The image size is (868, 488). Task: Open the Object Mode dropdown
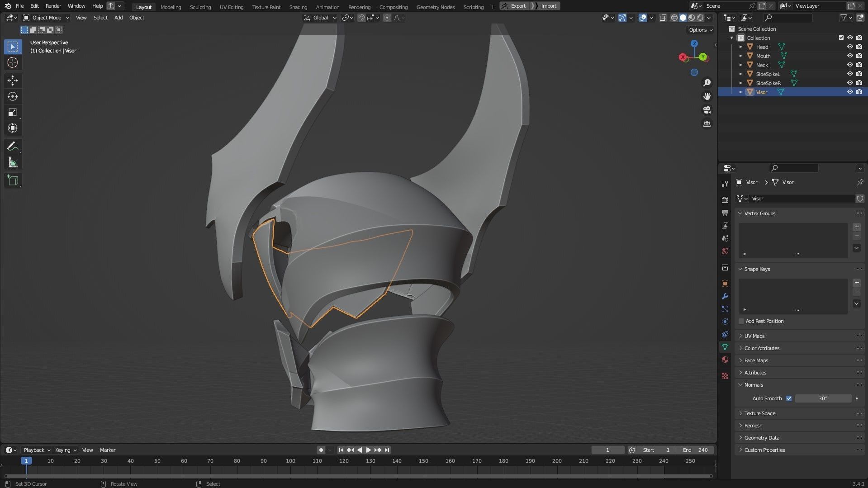click(x=46, y=18)
